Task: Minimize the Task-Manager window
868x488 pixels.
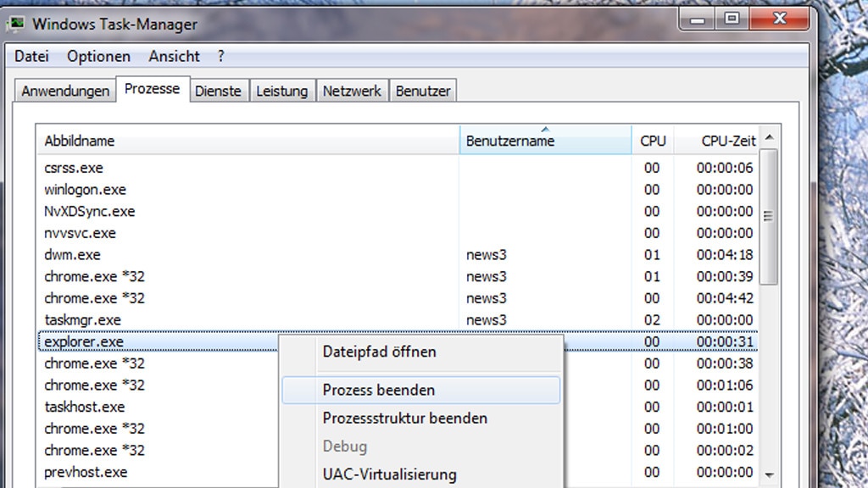Action: (x=698, y=19)
